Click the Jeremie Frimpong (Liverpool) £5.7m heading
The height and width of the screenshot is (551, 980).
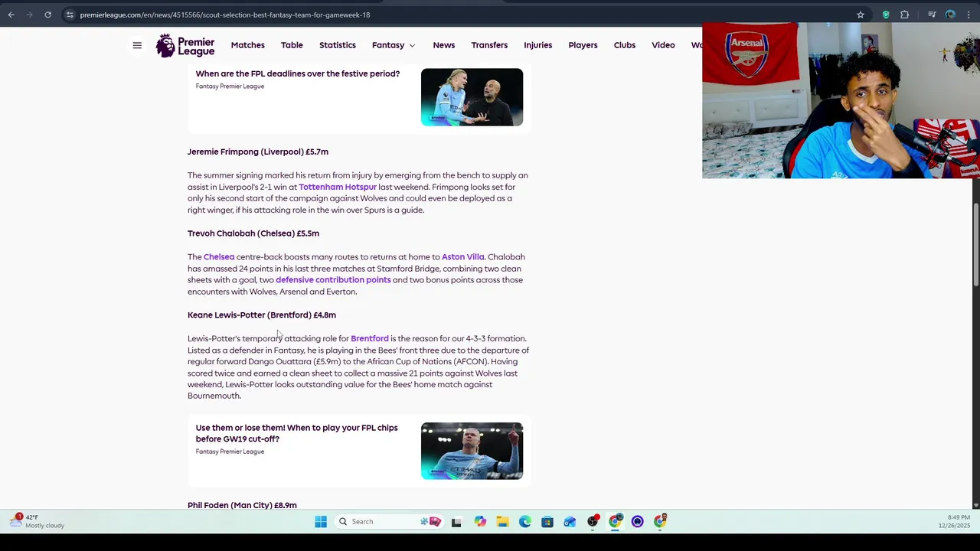(258, 152)
